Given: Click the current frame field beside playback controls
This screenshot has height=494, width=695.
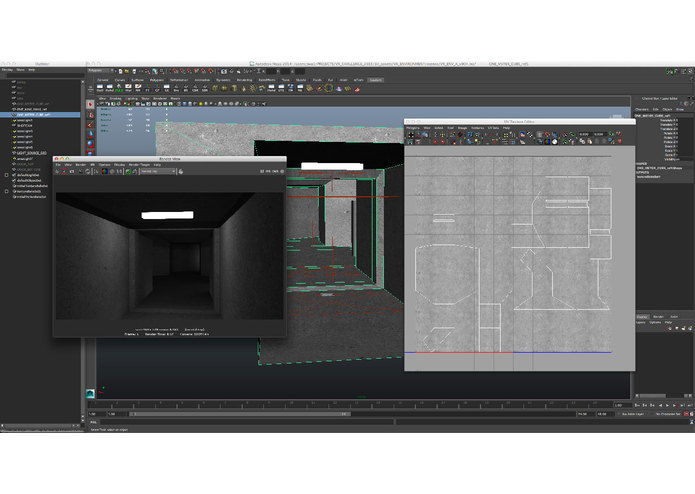Looking at the screenshot, I should point(622,405).
